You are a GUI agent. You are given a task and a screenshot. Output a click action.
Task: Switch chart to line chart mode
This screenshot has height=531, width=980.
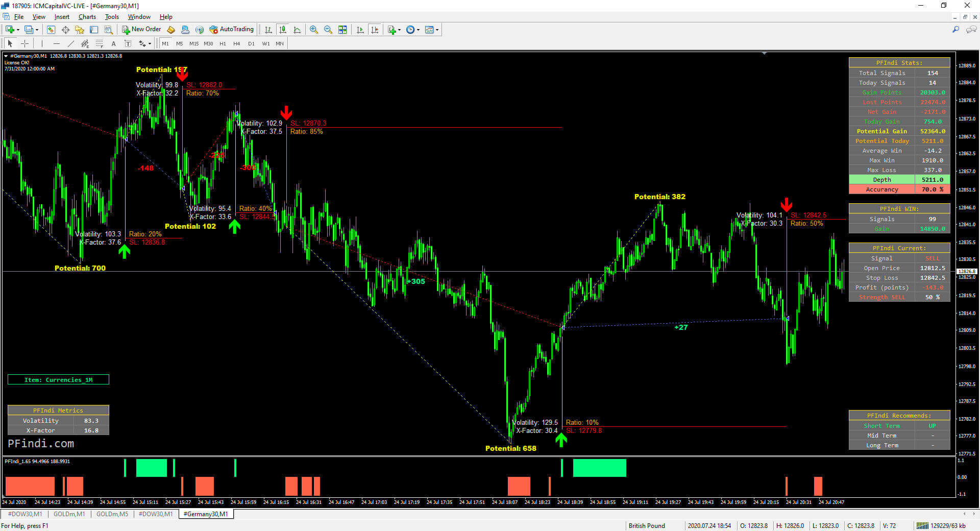(x=297, y=30)
